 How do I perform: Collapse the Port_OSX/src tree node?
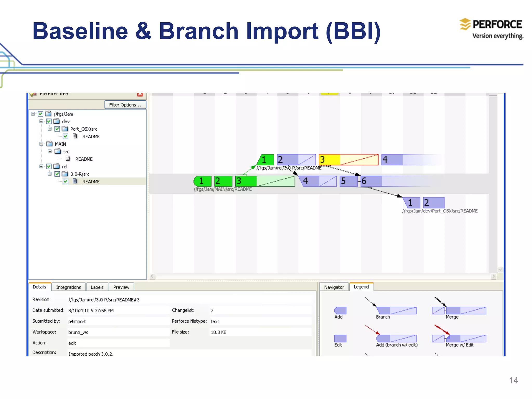tap(50, 129)
